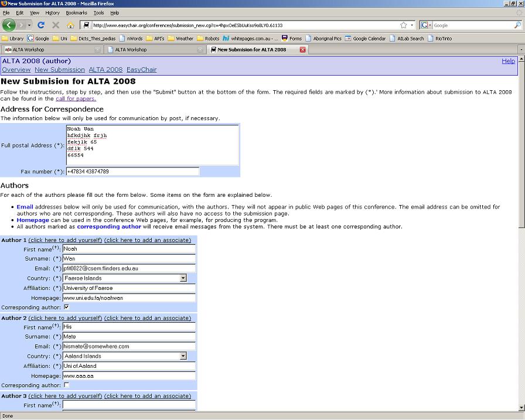Reload the page with the refresh icon
Image resolution: width=525 pixels, height=420 pixels.
(41, 25)
